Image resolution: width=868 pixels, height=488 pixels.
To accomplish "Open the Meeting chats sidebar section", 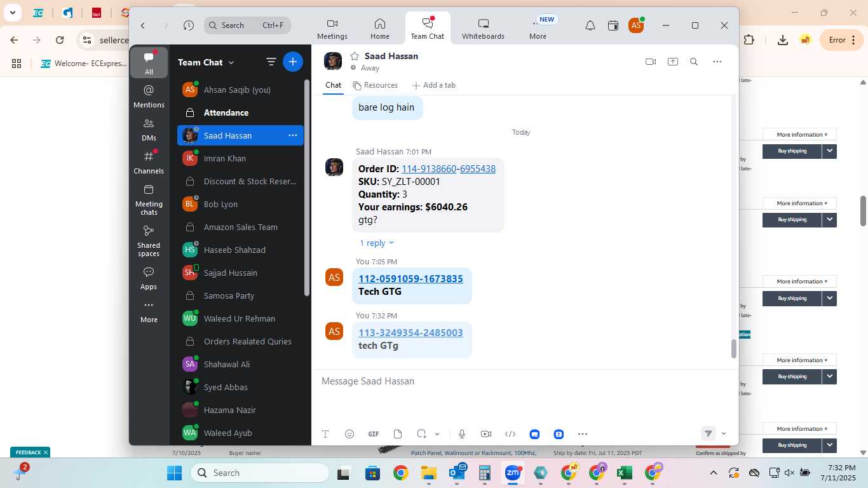I will tap(149, 200).
